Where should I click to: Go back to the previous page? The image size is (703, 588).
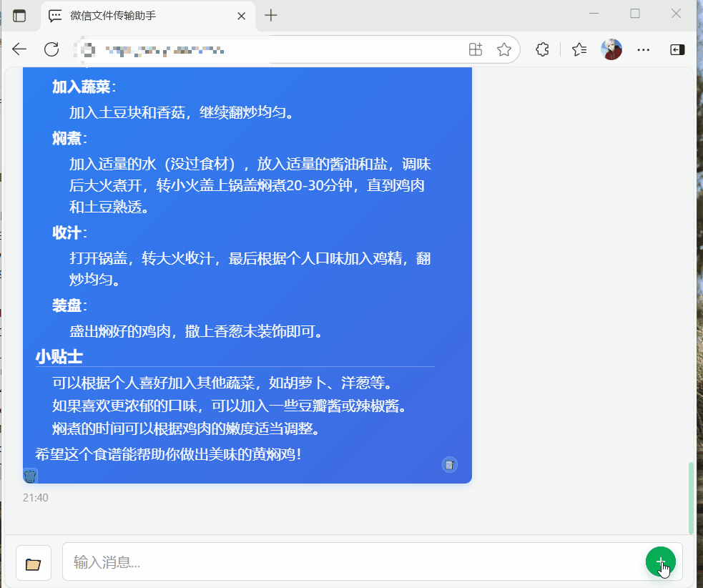tap(19, 49)
